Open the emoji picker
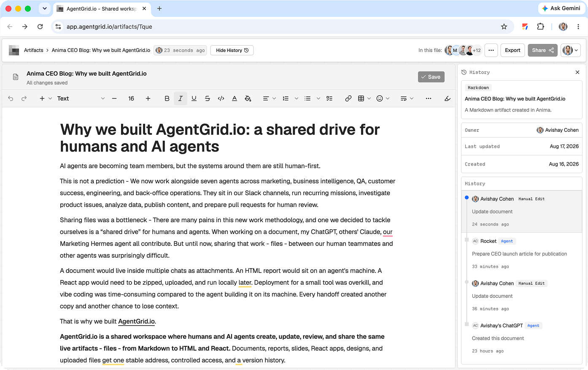Screen dimensions: 588x370 tap(380, 98)
